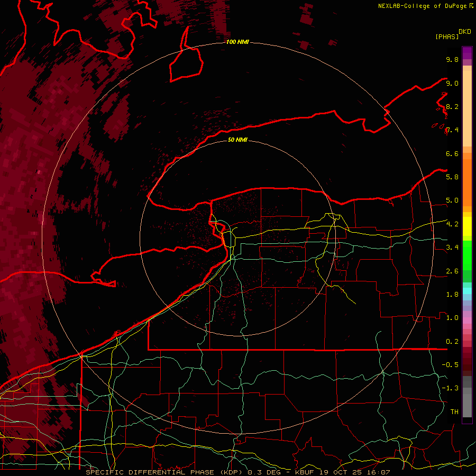Viewport: 476px width, 476px height.
Task: Pick the bright green color bar segment
Action: (467, 255)
